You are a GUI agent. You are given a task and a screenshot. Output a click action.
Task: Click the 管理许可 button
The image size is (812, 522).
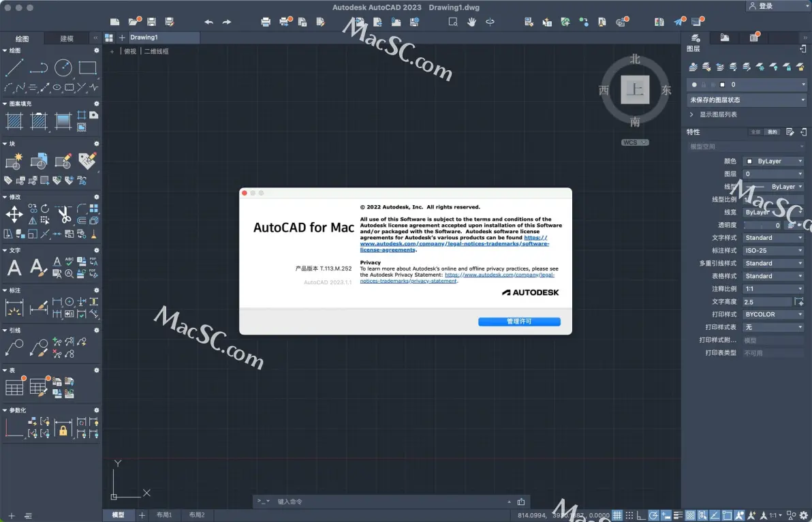tap(519, 322)
